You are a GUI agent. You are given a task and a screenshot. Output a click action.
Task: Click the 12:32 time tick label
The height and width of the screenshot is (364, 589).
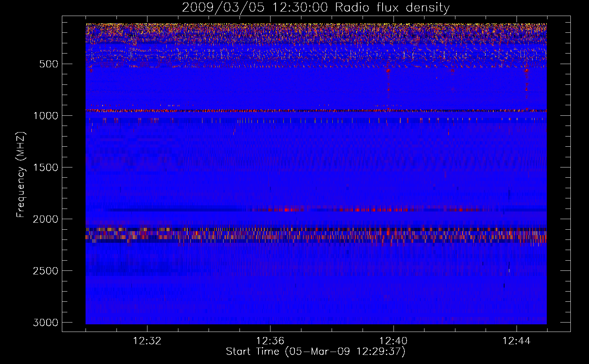pyautogui.click(x=147, y=341)
